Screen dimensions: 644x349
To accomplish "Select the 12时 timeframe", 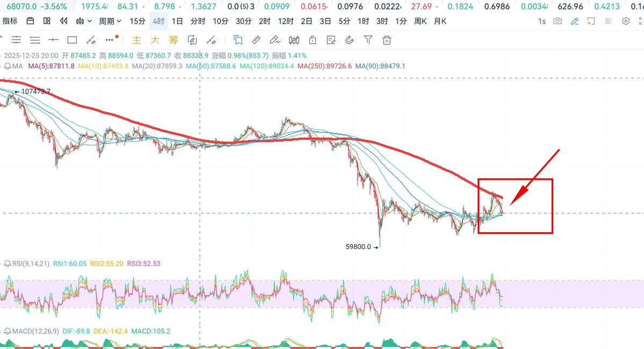I will point(285,21).
